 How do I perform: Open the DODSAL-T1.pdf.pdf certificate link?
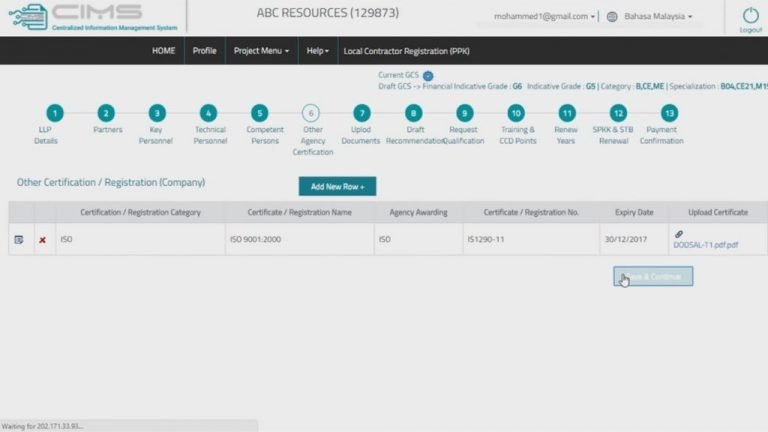click(705, 245)
